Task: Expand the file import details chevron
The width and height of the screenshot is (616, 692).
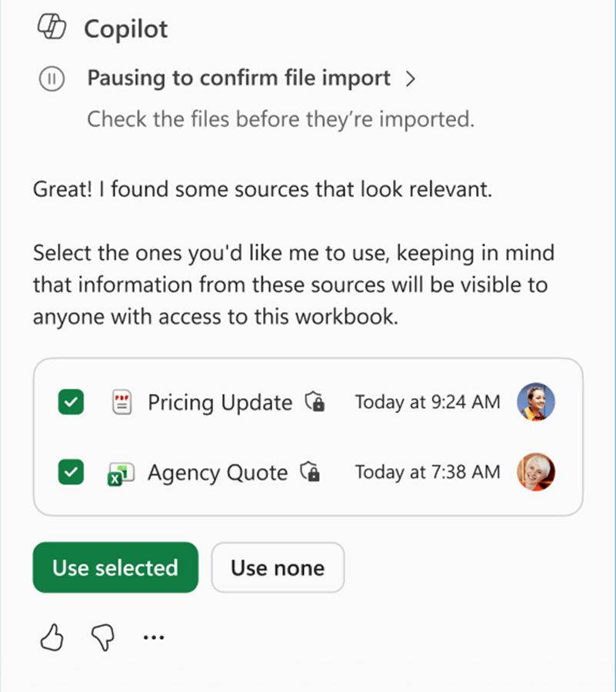Action: (410, 79)
